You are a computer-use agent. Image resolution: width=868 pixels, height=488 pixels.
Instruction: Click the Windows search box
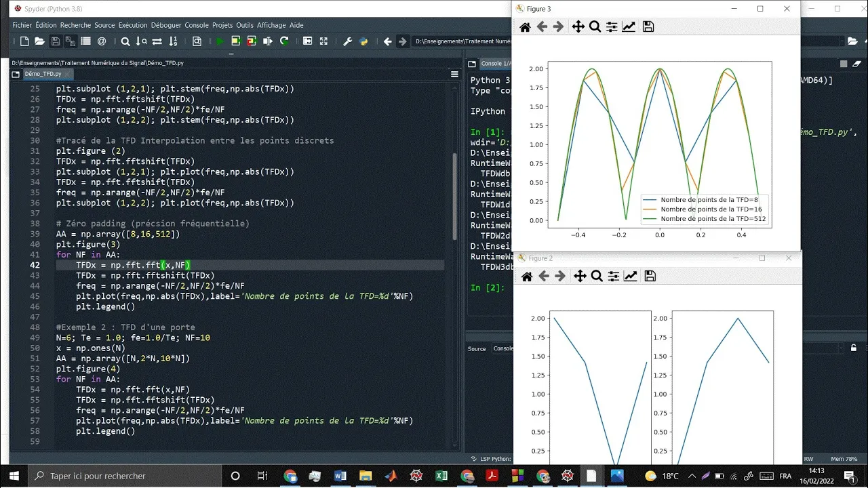(125, 476)
